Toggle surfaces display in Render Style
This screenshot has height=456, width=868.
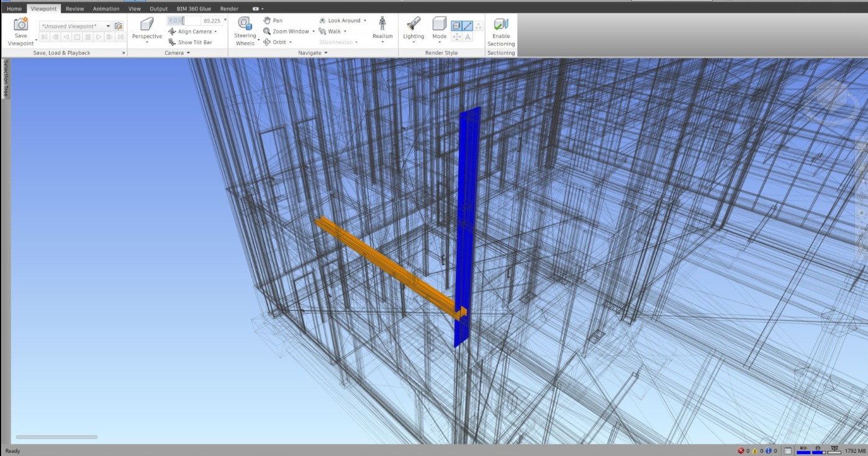point(456,26)
